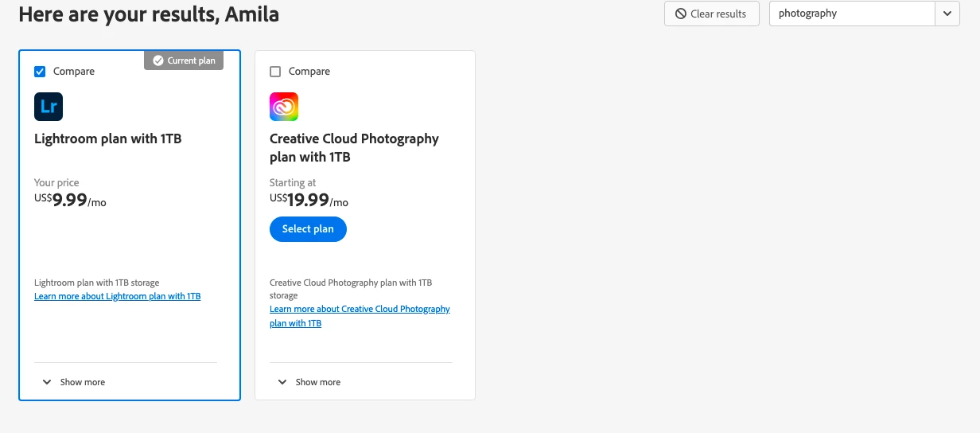The height and width of the screenshot is (433, 980).
Task: Click into the photography search field
Action: click(851, 14)
